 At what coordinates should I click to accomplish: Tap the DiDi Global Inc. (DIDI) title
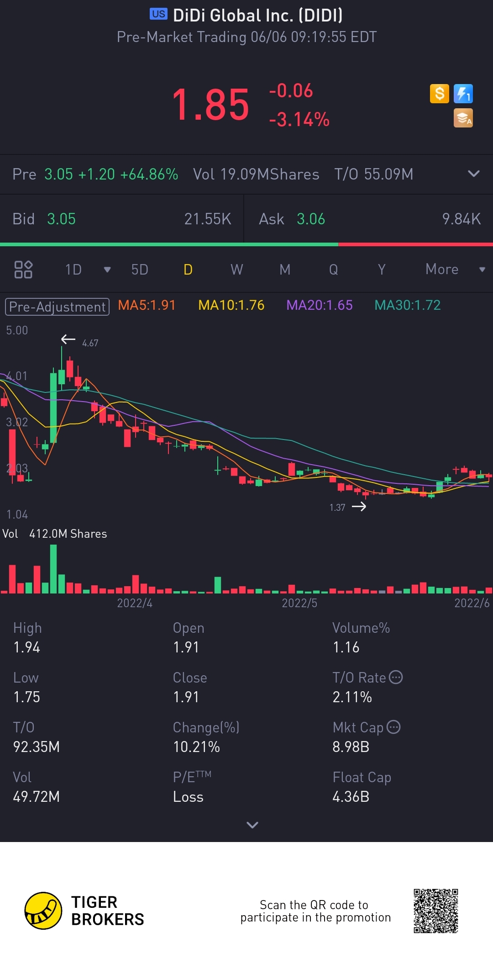click(258, 16)
